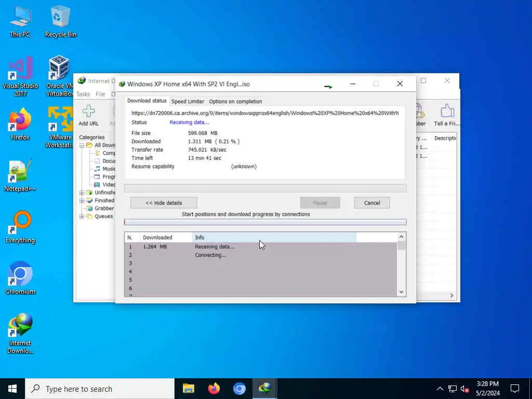The height and width of the screenshot is (399, 532).
Task: Click the Downloaded column header
Action: (x=166, y=237)
